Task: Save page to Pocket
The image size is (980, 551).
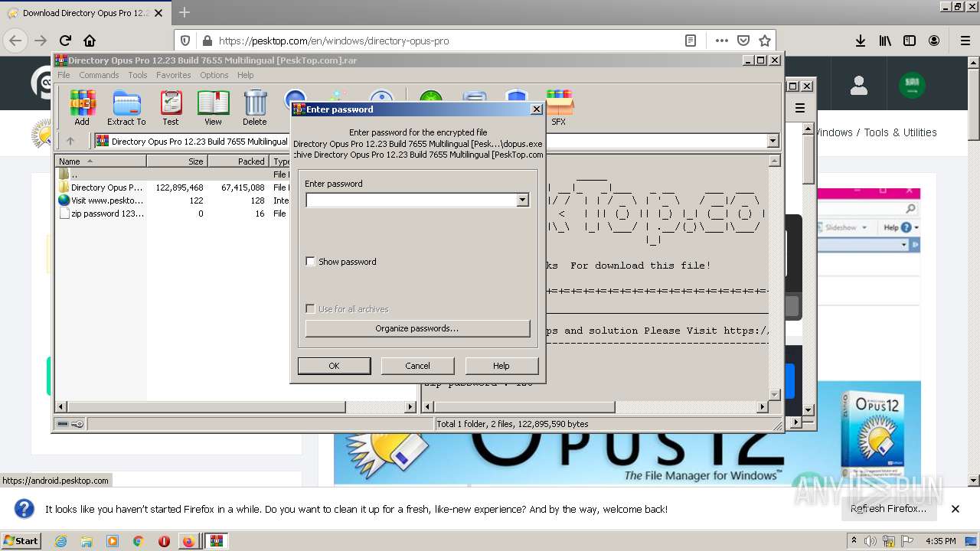Action: point(743,41)
